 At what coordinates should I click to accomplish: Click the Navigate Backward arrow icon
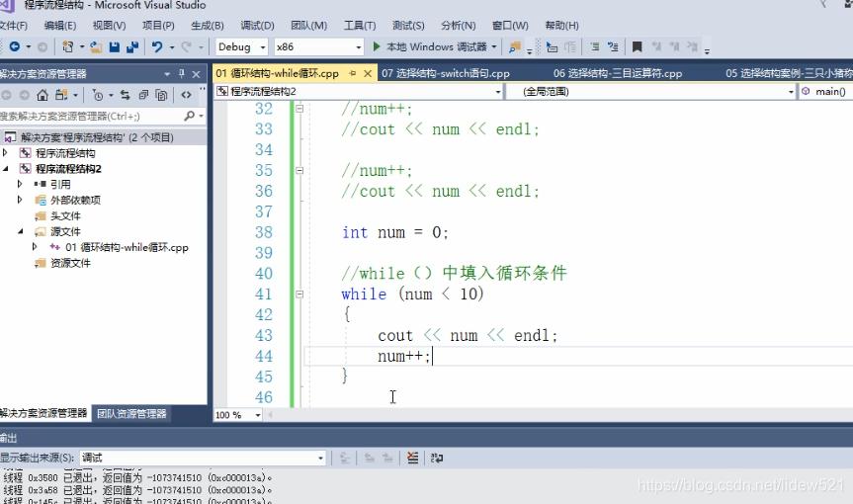15,47
